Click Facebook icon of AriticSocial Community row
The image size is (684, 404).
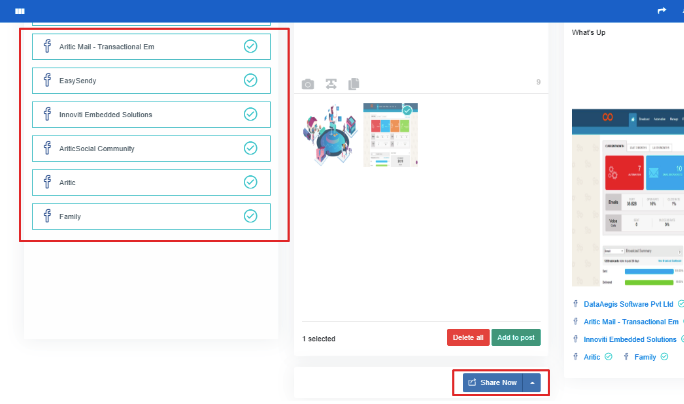(x=47, y=148)
